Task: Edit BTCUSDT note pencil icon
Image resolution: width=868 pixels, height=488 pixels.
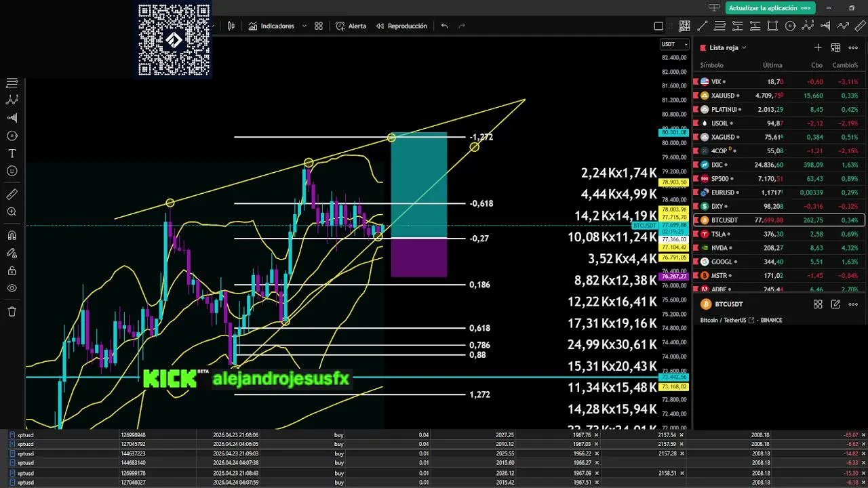Action: [x=835, y=304]
